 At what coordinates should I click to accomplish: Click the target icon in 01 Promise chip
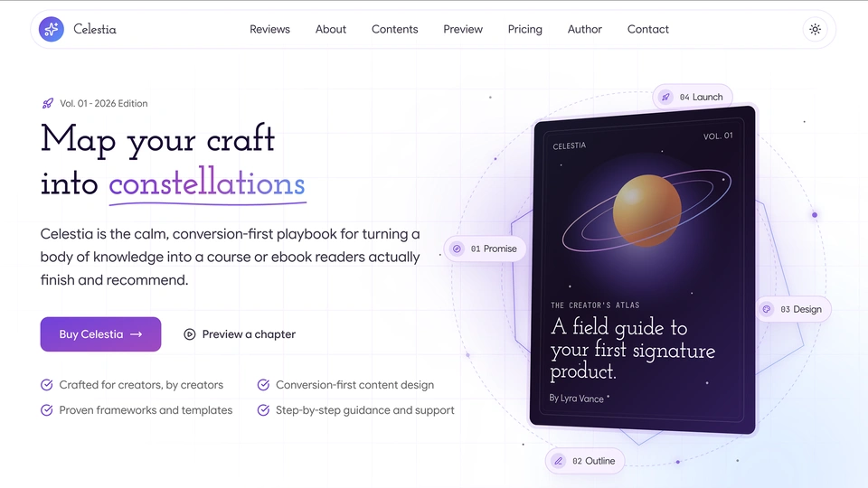[457, 249]
